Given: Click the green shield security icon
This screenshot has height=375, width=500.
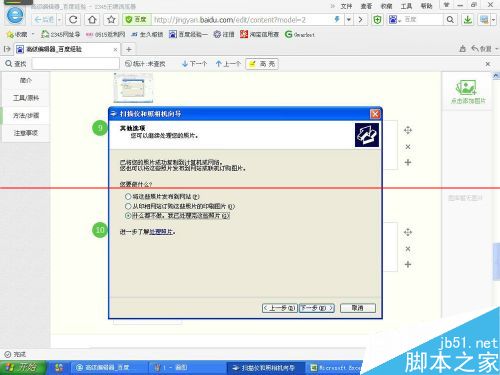Looking at the screenshot, I should [x=377, y=20].
